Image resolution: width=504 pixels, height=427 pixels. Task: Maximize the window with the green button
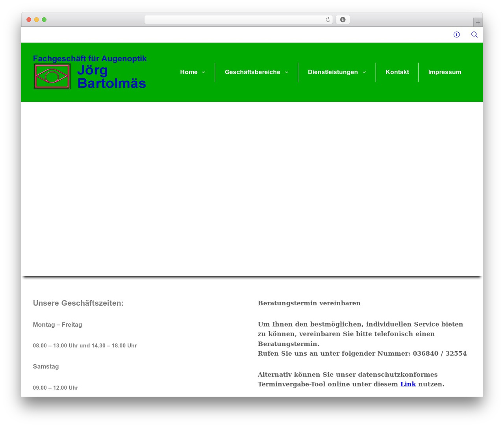(44, 20)
